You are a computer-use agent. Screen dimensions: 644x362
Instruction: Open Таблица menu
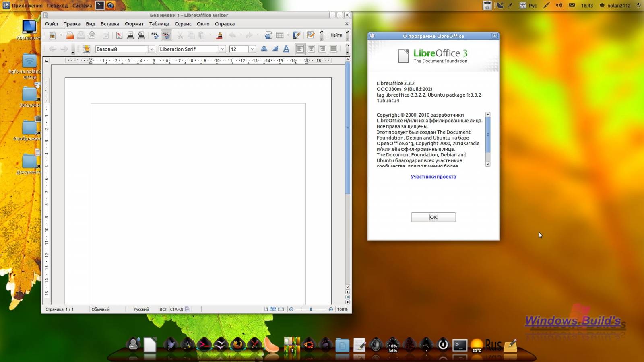pos(159,24)
